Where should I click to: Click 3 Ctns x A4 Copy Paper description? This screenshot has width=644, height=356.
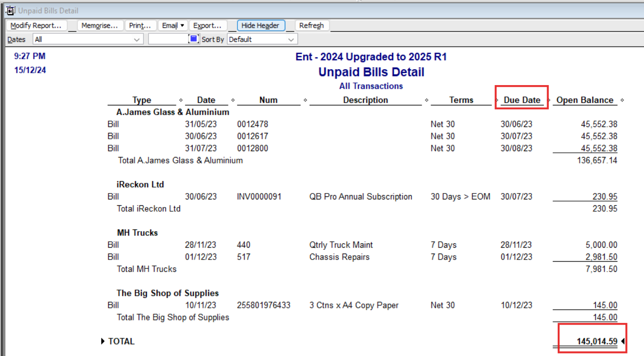354,305
